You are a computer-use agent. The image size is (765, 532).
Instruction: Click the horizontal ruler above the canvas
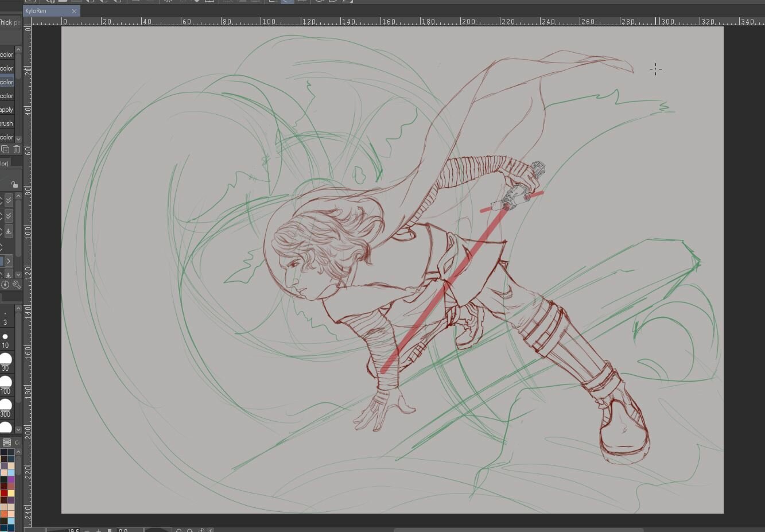coord(398,21)
